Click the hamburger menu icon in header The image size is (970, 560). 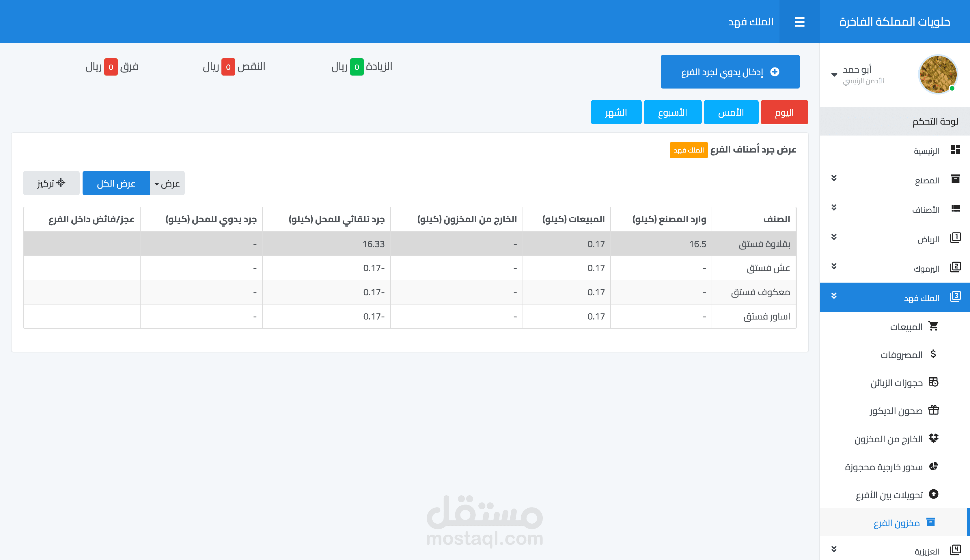pos(799,22)
